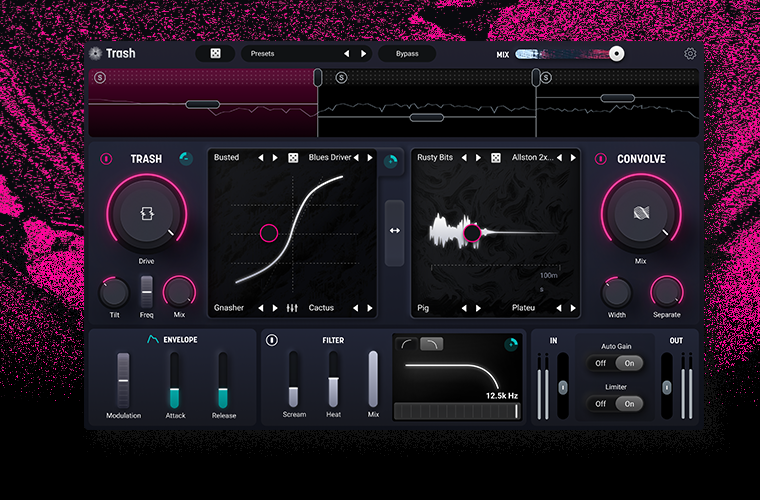Next impulse for Plateu slot
Image resolution: width=760 pixels, height=500 pixels.
pyautogui.click(x=573, y=308)
